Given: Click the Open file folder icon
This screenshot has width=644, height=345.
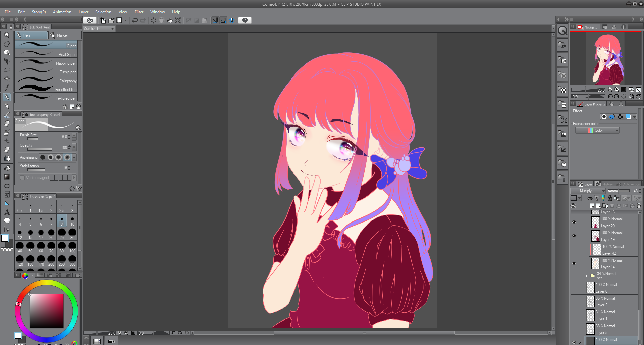Looking at the screenshot, I should point(111,20).
